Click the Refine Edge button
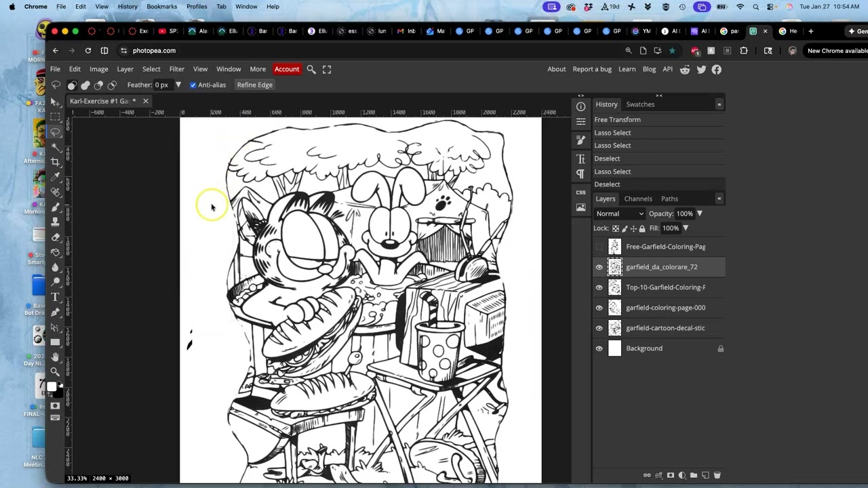Image resolution: width=868 pixels, height=488 pixels. (x=255, y=85)
